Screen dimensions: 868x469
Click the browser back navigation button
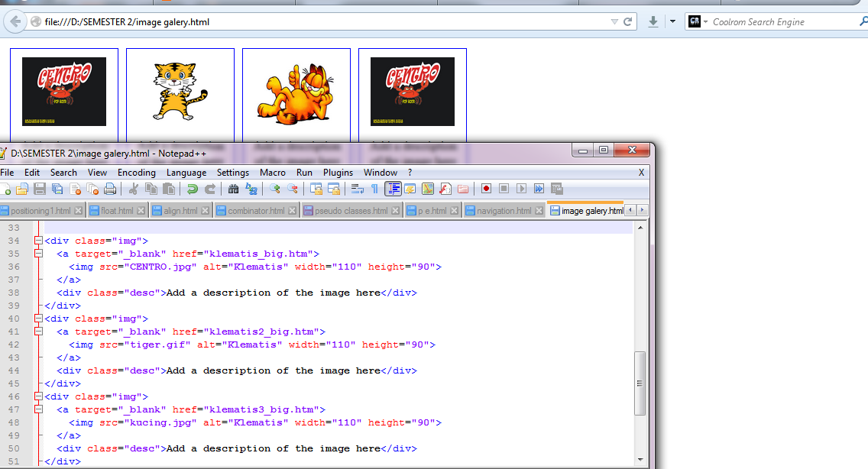[x=15, y=21]
